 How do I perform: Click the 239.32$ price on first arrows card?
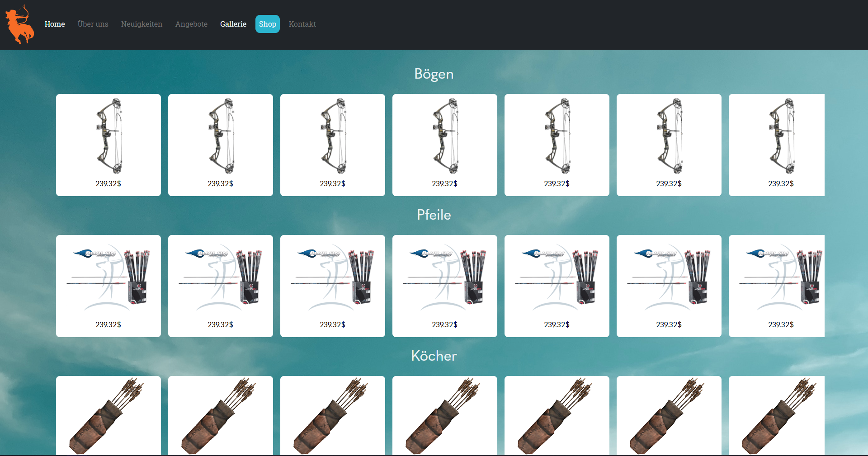click(x=108, y=324)
